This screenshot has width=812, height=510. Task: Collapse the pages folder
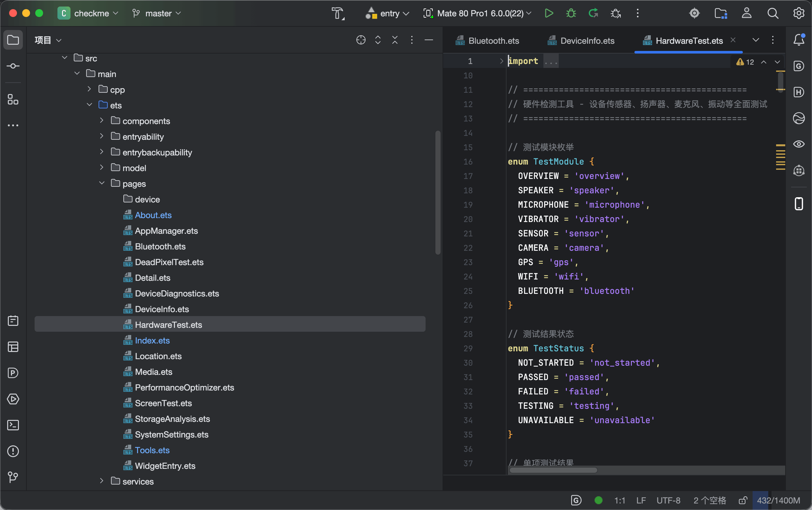click(x=102, y=183)
